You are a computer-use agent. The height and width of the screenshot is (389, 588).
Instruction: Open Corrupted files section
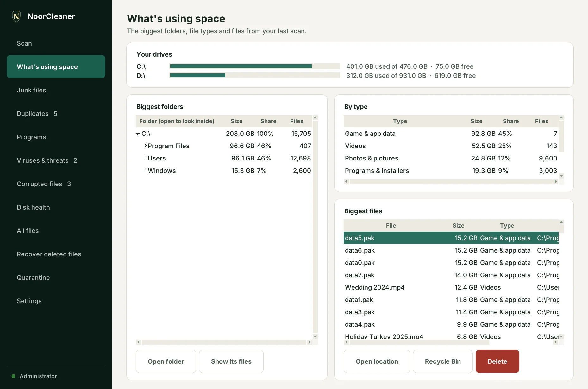click(x=56, y=184)
